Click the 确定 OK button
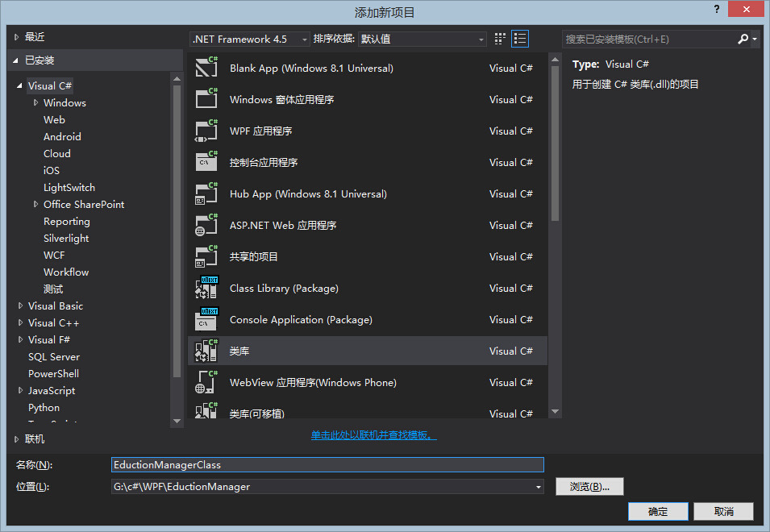The height and width of the screenshot is (532, 770). tap(658, 511)
